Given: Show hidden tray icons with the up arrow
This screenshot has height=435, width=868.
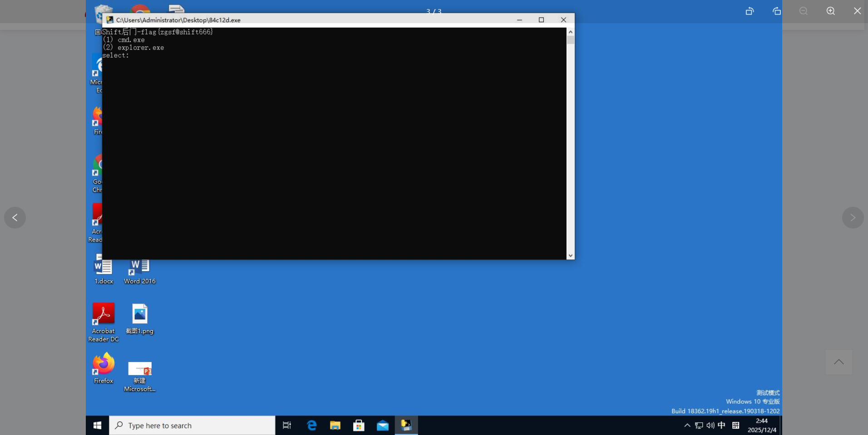Looking at the screenshot, I should 686,425.
